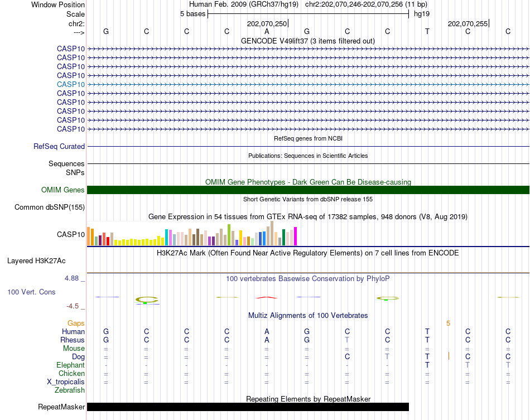Select the Chicken alignment row label
530x420 pixels.
tap(71, 373)
